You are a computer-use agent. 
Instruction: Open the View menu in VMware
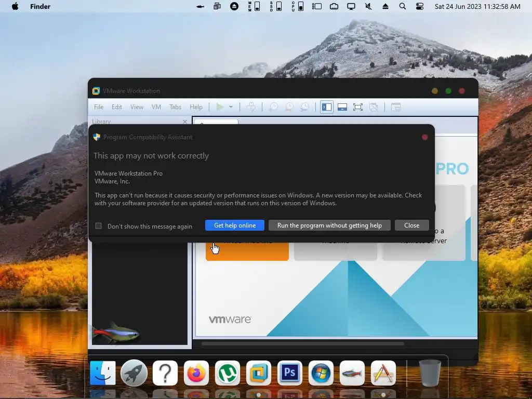pyautogui.click(x=137, y=107)
